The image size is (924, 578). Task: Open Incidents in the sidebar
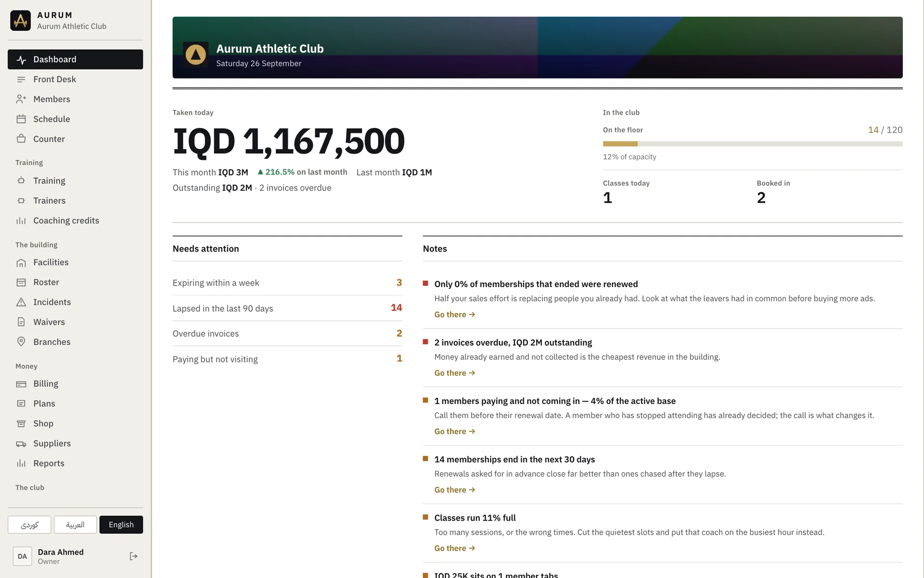click(x=75, y=302)
